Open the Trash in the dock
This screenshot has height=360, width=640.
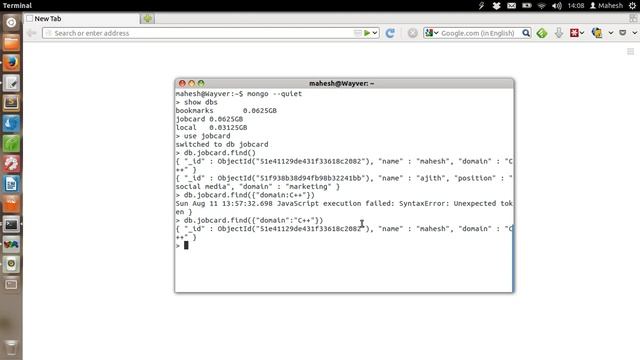tap(11, 347)
